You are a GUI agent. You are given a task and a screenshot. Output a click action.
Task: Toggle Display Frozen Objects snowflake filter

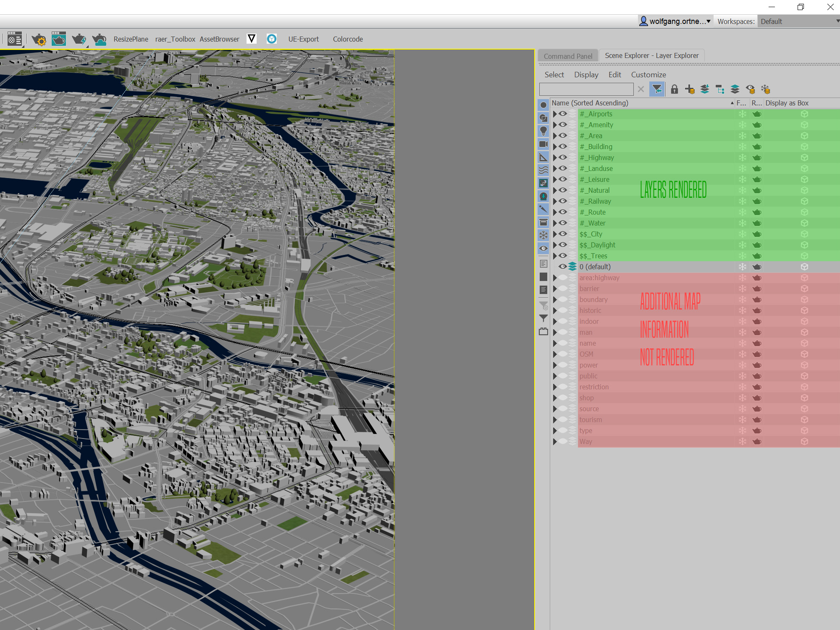coord(543,235)
